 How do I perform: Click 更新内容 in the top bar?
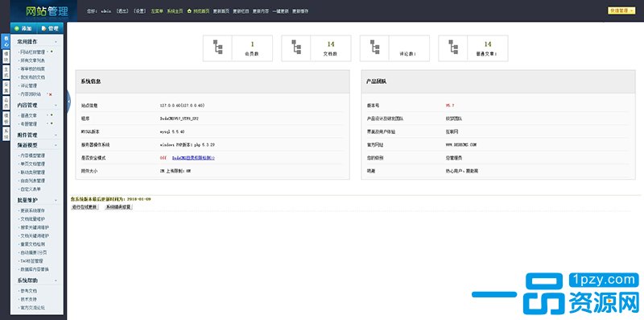click(260, 11)
